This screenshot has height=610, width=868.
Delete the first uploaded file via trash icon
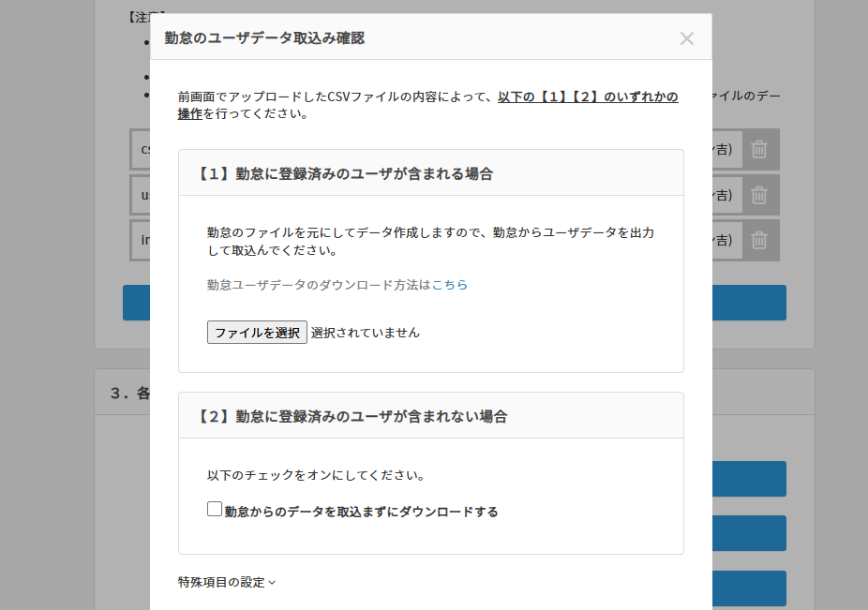[x=759, y=149]
